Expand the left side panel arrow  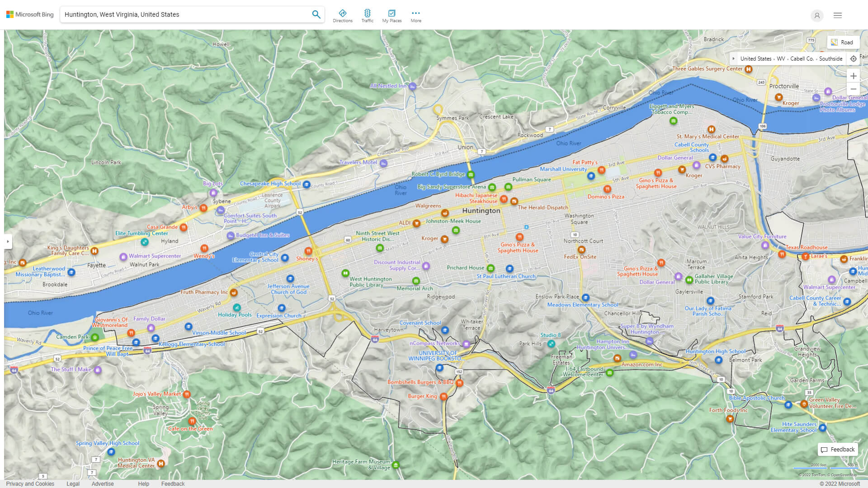click(x=7, y=242)
